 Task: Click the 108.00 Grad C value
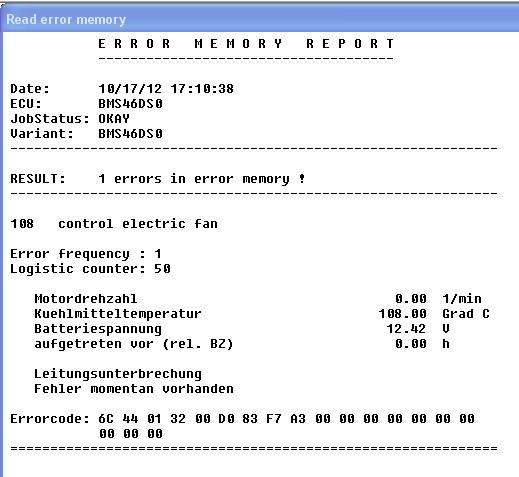(x=434, y=314)
